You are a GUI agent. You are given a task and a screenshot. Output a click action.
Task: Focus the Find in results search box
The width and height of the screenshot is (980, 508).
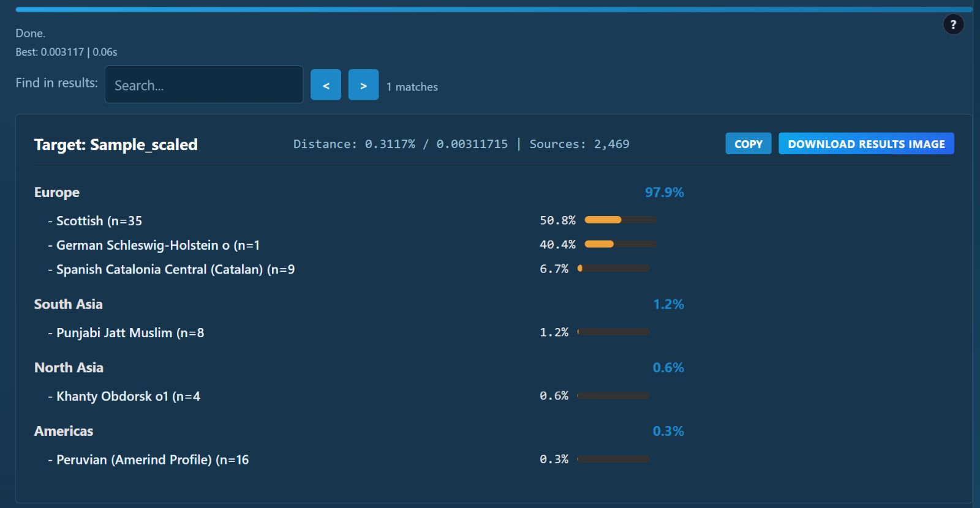point(204,85)
